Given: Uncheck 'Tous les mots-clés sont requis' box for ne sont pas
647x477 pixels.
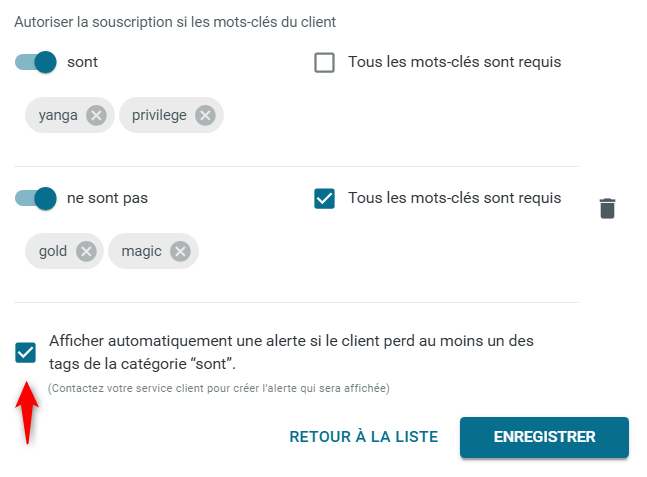Looking at the screenshot, I should pyautogui.click(x=324, y=198).
